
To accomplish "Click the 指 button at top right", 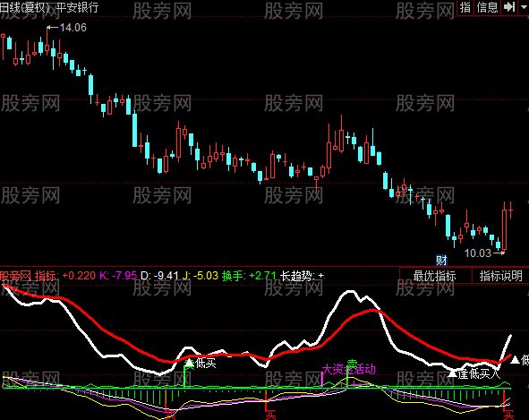I will click(x=465, y=7).
